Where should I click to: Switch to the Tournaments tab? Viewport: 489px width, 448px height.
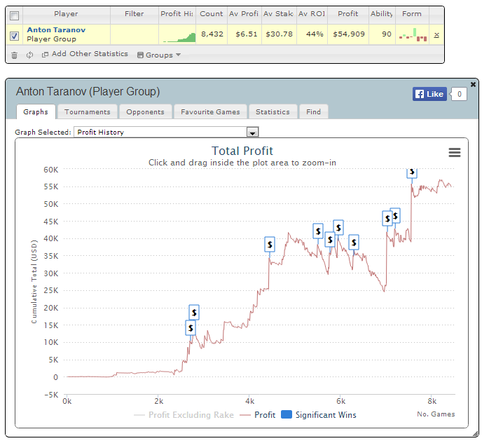click(x=88, y=111)
